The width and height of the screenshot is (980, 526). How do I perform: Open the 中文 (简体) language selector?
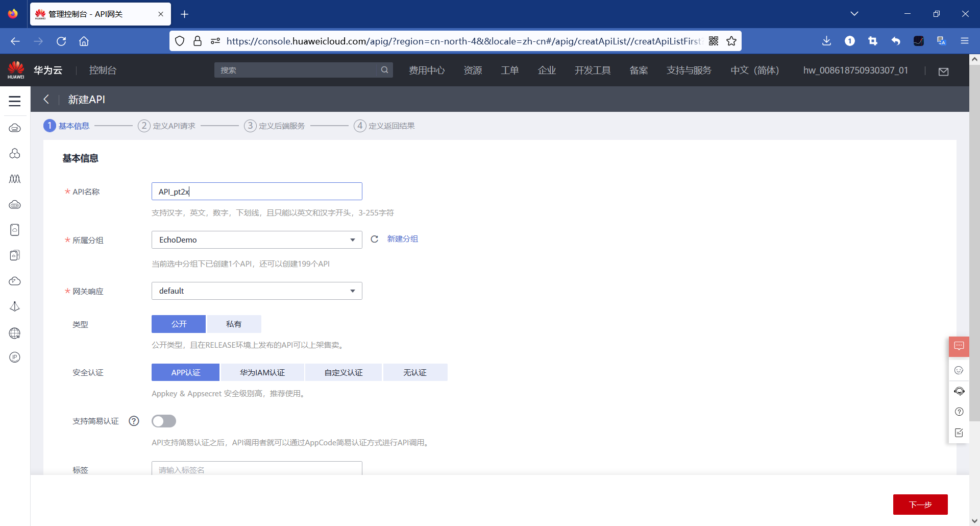[x=754, y=70]
